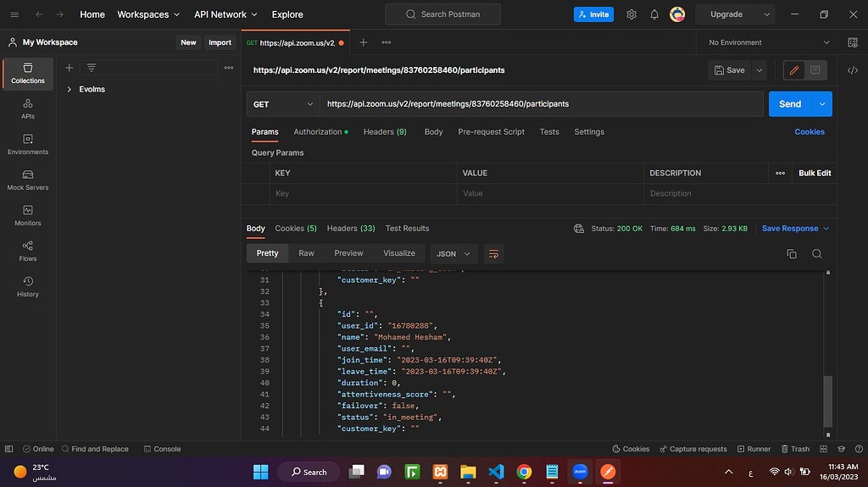This screenshot has width=868, height=487.
Task: Click the Flows sidebar icon
Action: coord(28,251)
